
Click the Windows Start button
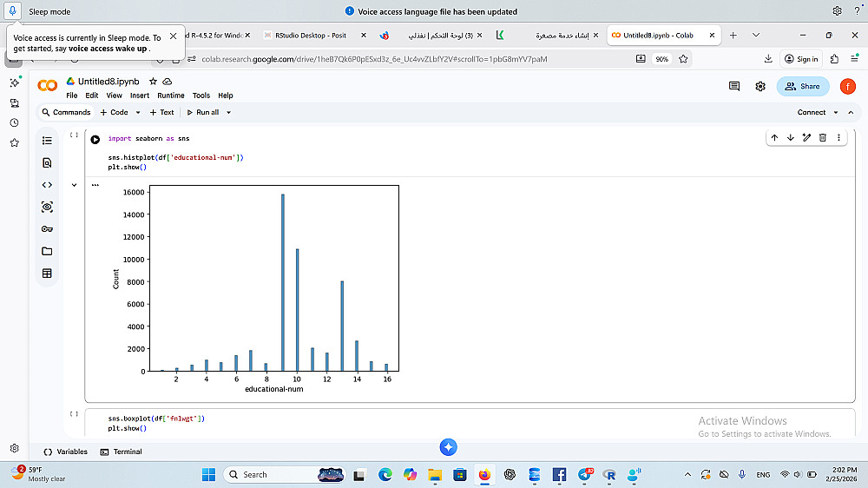[208, 475]
